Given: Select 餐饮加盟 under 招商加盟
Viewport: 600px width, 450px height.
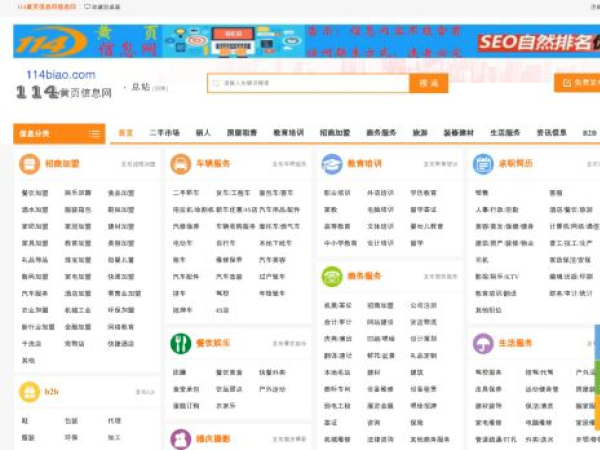Looking at the screenshot, I should pos(35,193).
